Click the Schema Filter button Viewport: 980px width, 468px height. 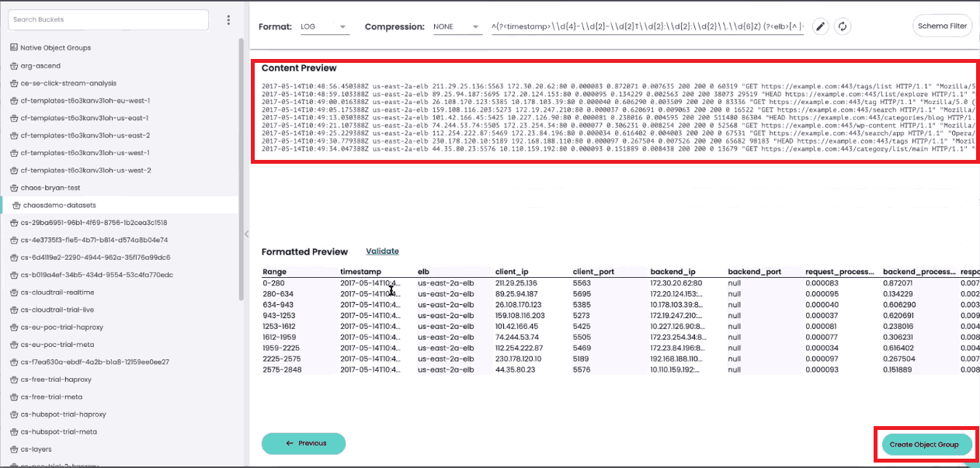[x=942, y=26]
